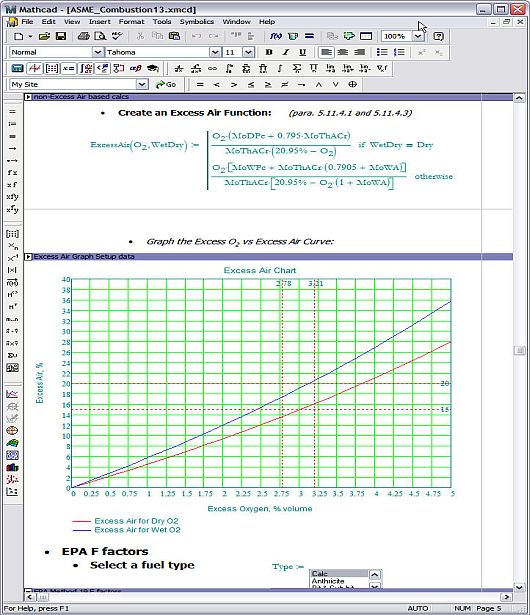Image resolution: width=530 pixels, height=615 pixels.
Task: Click the ExcessAir function definition
Action: [271, 160]
